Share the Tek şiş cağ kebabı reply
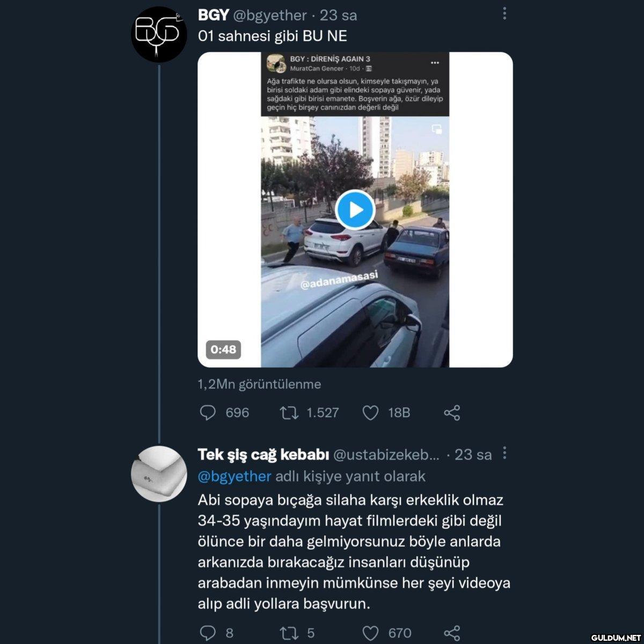The height and width of the screenshot is (644, 644). click(x=452, y=633)
